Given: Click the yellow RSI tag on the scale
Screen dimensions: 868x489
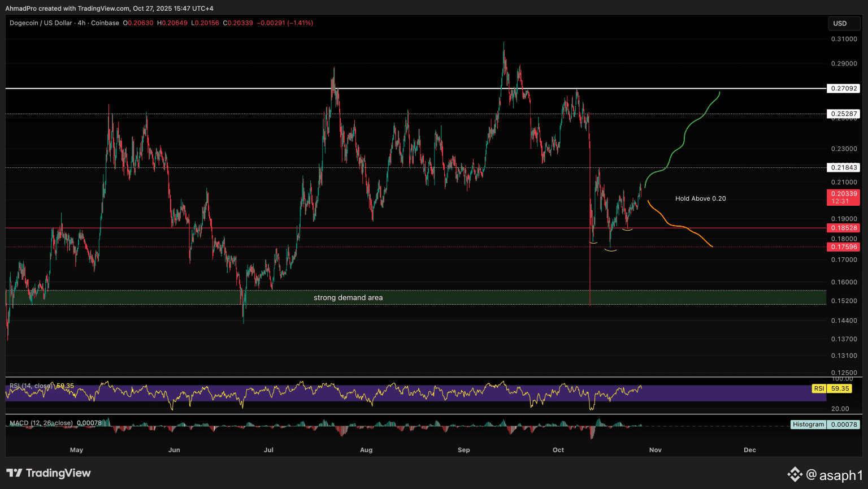Looking at the screenshot, I should tap(818, 388).
